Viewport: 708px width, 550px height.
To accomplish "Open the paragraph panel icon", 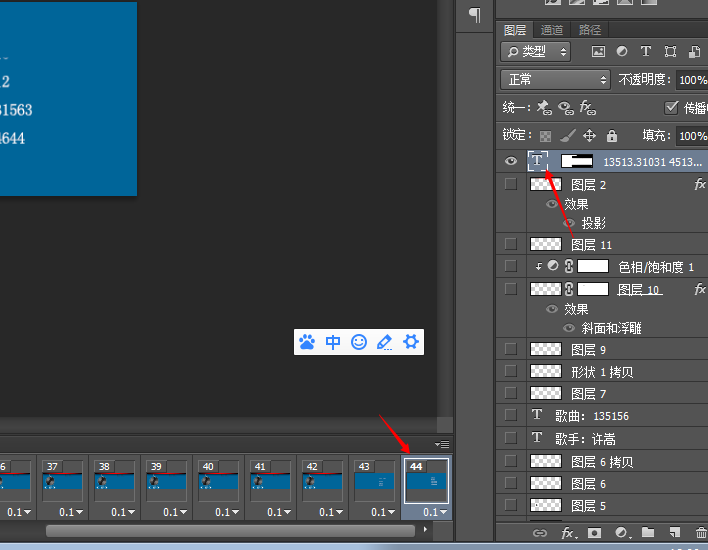I will tap(475, 15).
